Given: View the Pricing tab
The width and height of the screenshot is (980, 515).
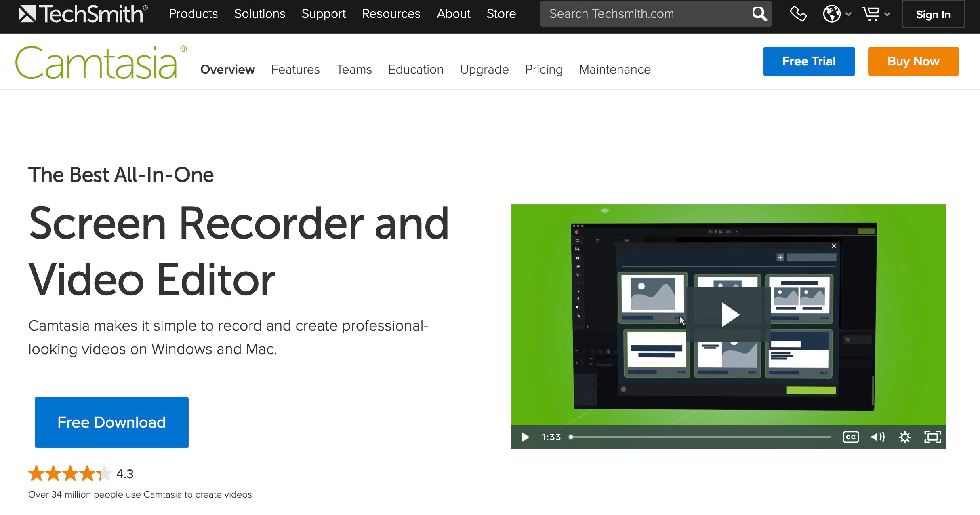Looking at the screenshot, I should point(544,70).
